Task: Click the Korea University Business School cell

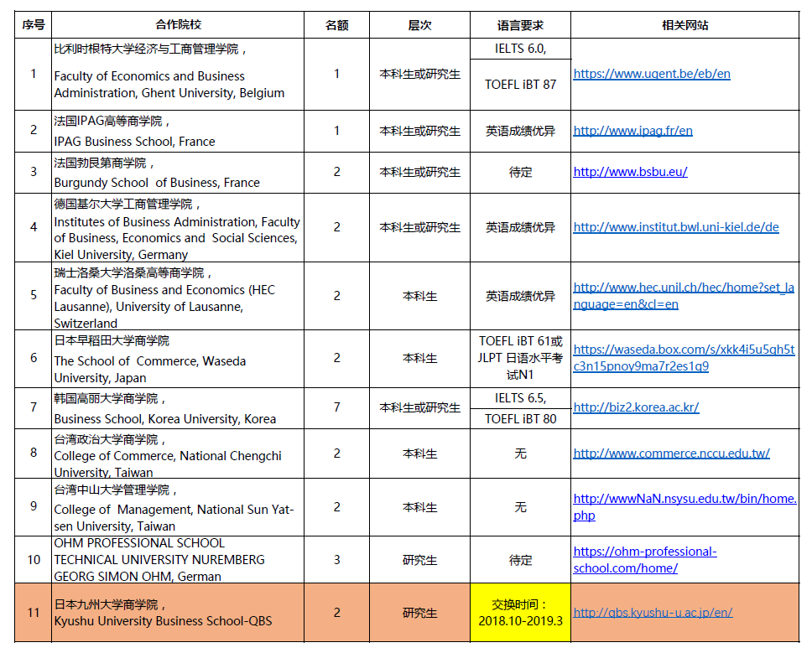Action: click(x=178, y=408)
